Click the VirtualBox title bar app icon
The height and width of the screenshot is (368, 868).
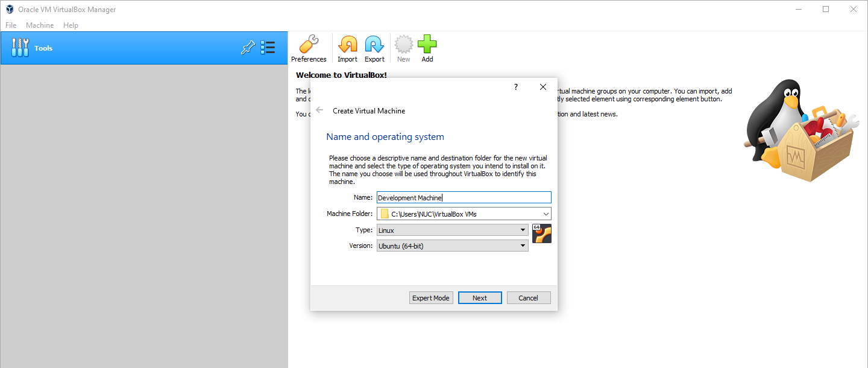[10, 9]
